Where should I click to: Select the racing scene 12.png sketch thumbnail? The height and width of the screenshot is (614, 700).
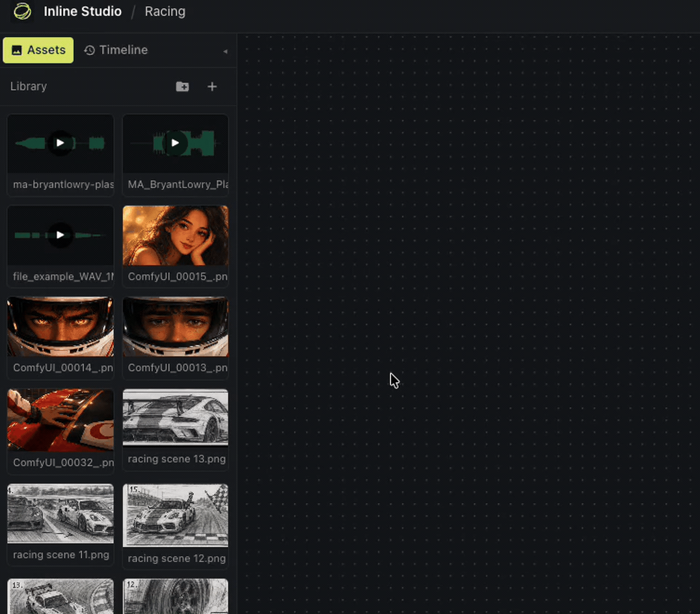click(x=176, y=516)
